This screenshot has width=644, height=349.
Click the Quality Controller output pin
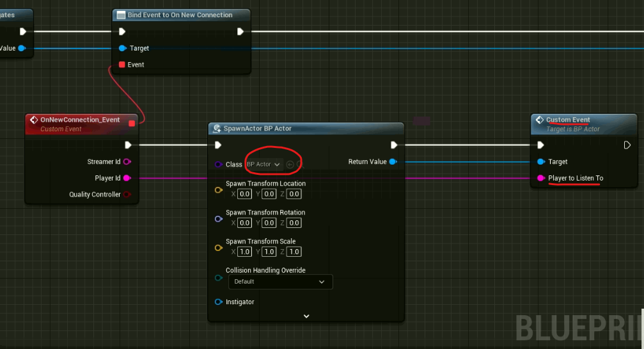pos(127,195)
